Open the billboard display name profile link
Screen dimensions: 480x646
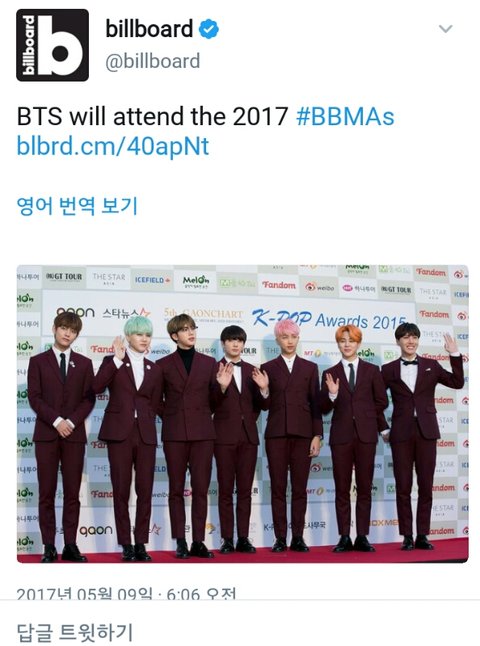[x=149, y=29]
